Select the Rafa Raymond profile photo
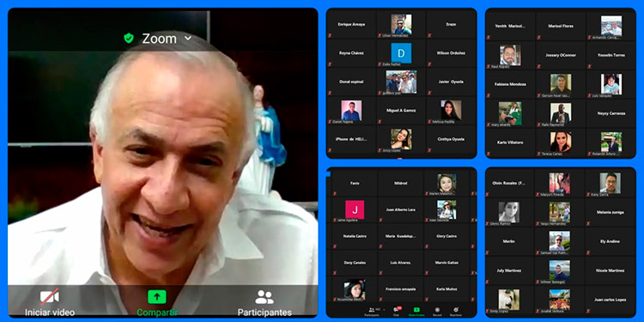644x322 pixels. [561, 113]
